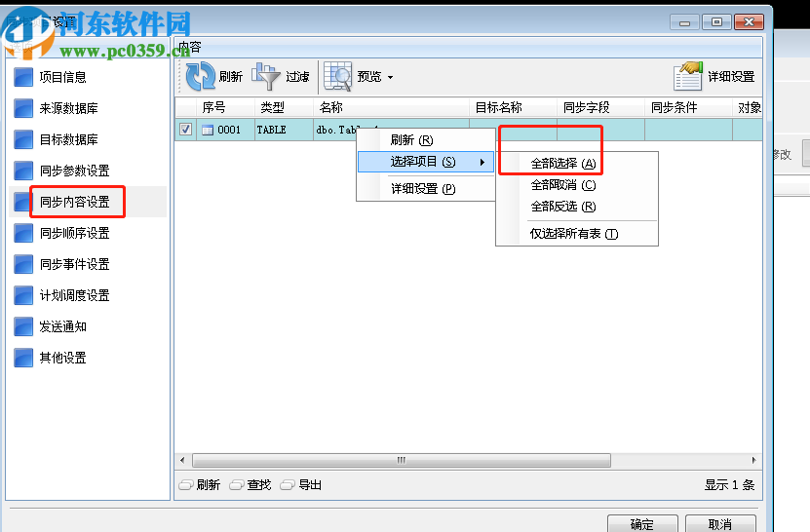Click the bottom 刷新 button
This screenshot has height=532, width=810.
point(200,485)
